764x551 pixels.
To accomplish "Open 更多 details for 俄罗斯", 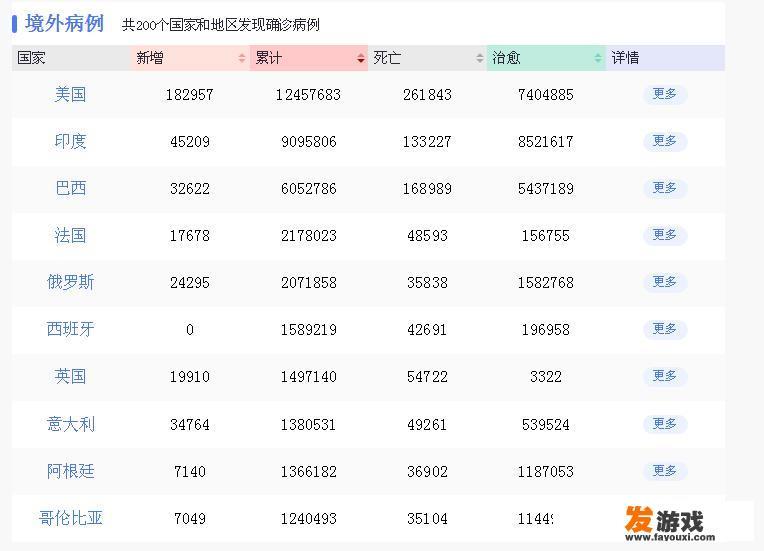I will tap(665, 282).
